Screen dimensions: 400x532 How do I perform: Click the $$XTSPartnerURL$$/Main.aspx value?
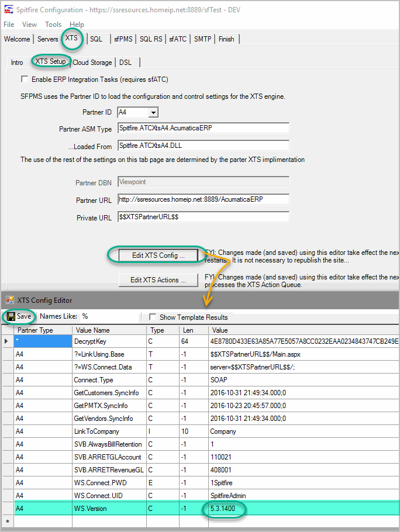point(304,354)
